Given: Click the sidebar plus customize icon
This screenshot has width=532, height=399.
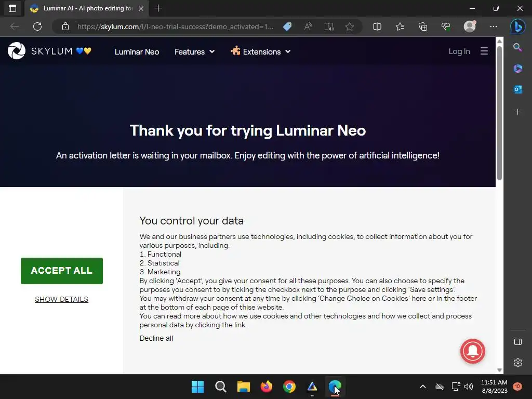Looking at the screenshot, I should [517, 112].
